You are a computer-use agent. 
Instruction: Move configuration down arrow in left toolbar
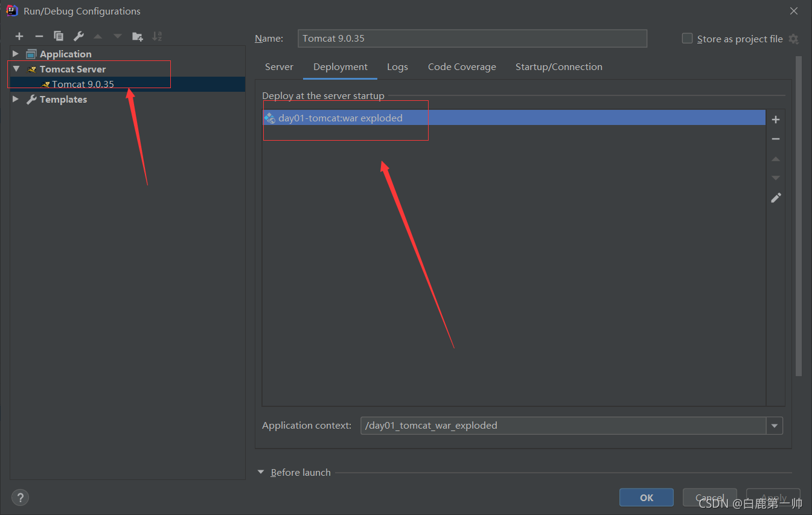118,37
